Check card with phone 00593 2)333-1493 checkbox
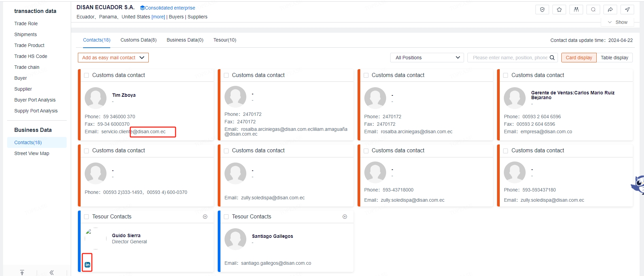 point(86,151)
